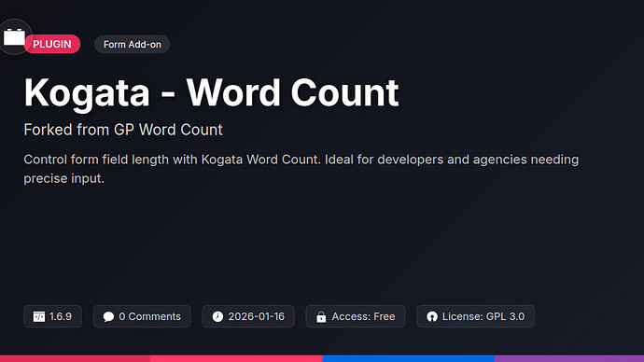
Task: Click the License: GPL 3.0 label
Action: click(x=483, y=316)
